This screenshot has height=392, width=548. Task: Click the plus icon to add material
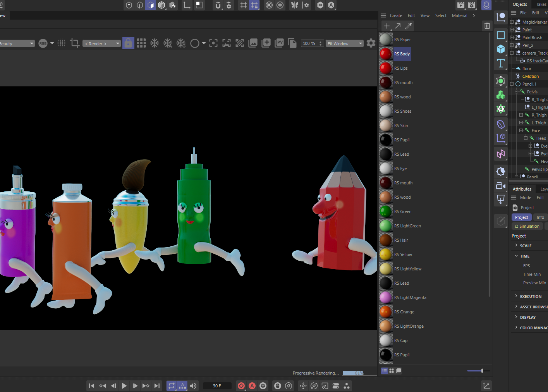point(387,26)
